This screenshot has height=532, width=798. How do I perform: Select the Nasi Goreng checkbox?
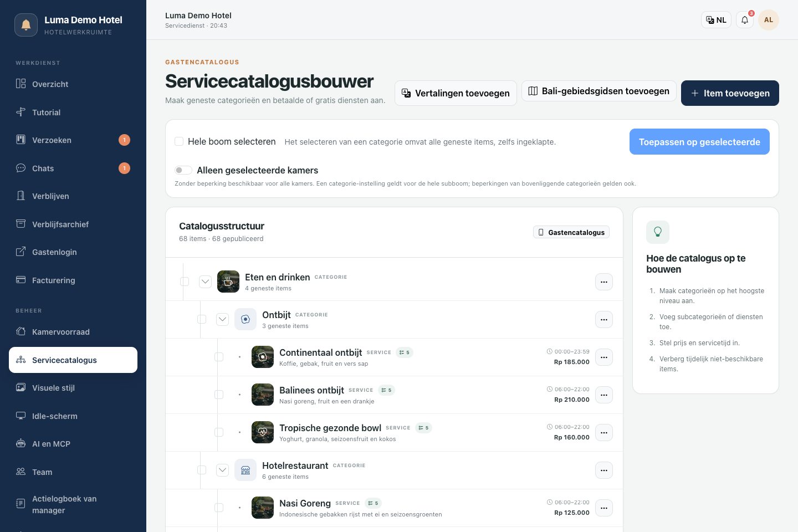219,508
